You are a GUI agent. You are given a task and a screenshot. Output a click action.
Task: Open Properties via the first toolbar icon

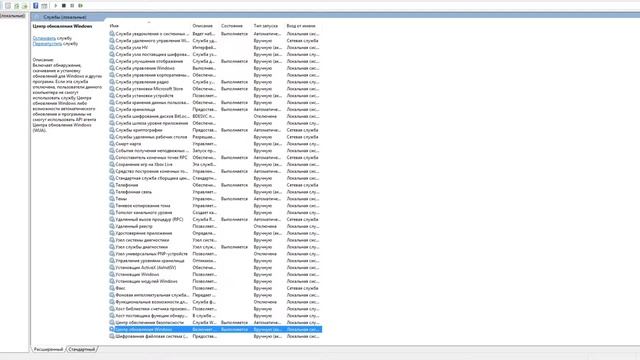8,6
